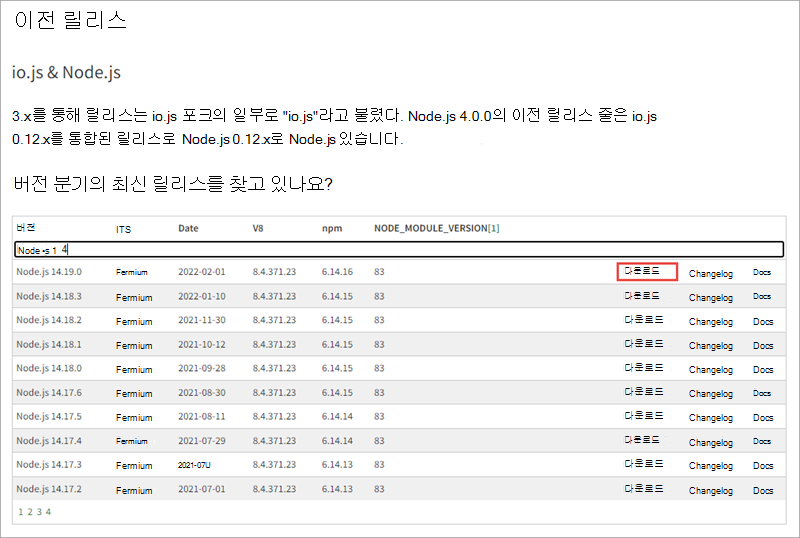Download Node.js 14.18.0
This screenshot has width=800, height=538.
(x=644, y=368)
